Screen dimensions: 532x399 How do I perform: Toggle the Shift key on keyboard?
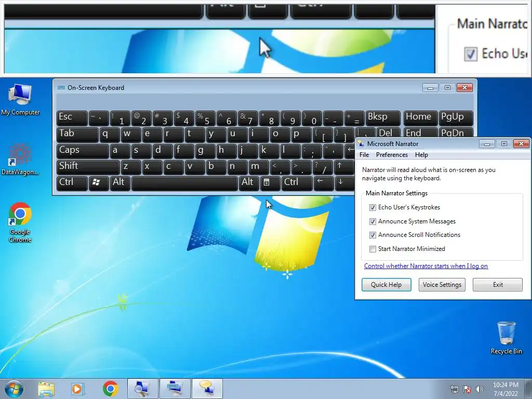point(88,167)
